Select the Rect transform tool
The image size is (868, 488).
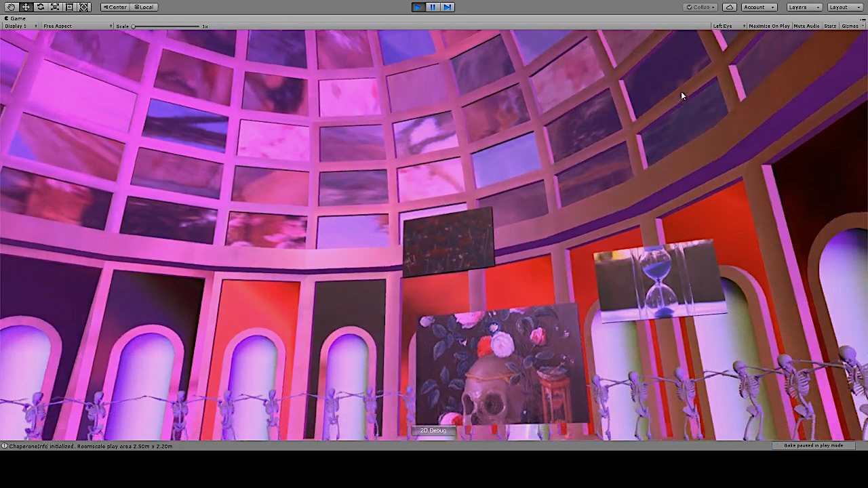pos(69,7)
